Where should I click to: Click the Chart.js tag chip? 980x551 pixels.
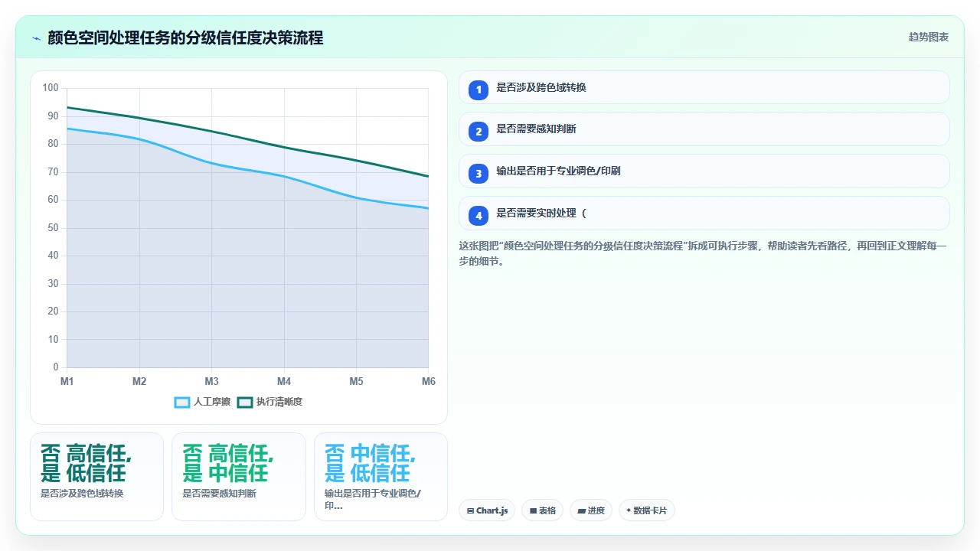pos(487,510)
